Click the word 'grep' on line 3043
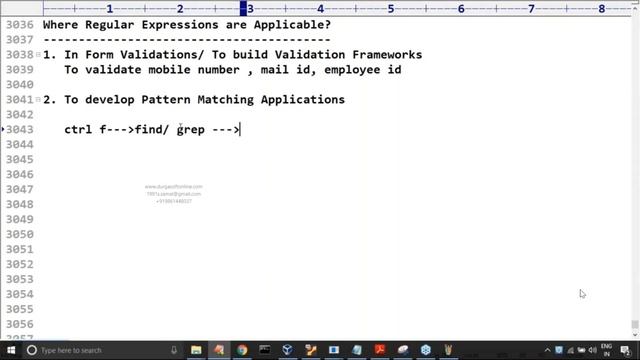 coord(191,130)
